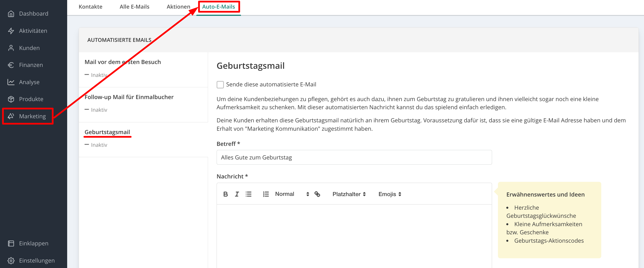Expand the Platzhalter dropdown
644x268 pixels.
tap(349, 194)
